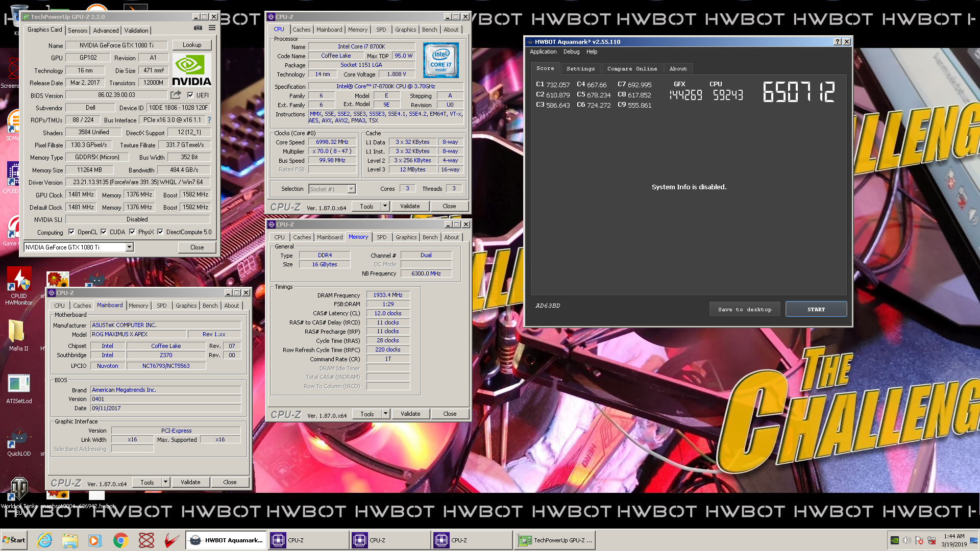Open Bench tab in CPU-Z Mainboard window
Image resolution: width=980 pixels, height=551 pixels.
210,306
